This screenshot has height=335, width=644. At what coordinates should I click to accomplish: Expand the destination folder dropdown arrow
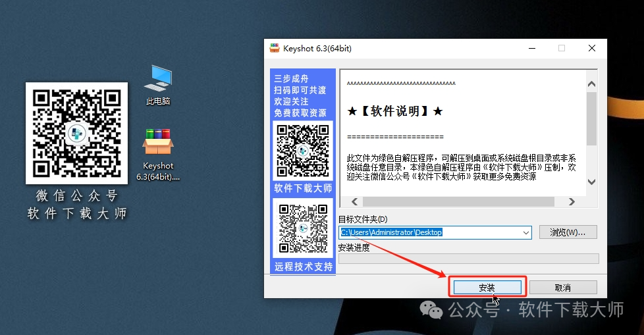525,233
